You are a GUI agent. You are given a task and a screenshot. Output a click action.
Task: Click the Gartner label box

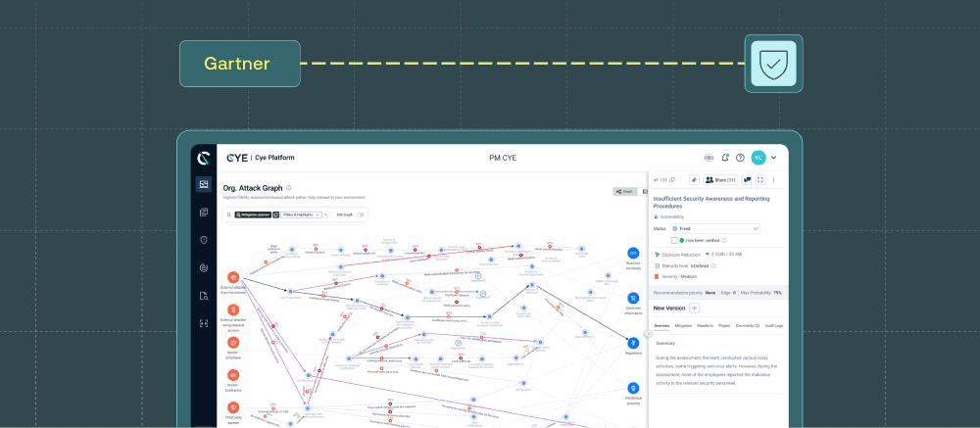tap(239, 64)
